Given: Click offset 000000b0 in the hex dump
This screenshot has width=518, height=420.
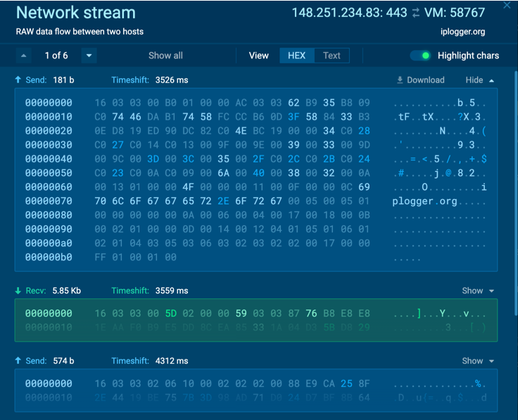Looking at the screenshot, I should click(x=49, y=257).
